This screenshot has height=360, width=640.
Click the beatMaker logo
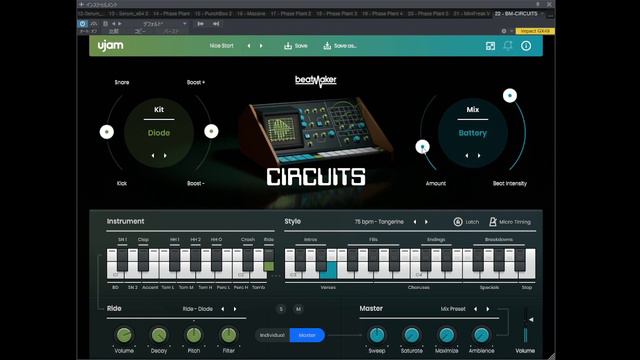(x=316, y=81)
